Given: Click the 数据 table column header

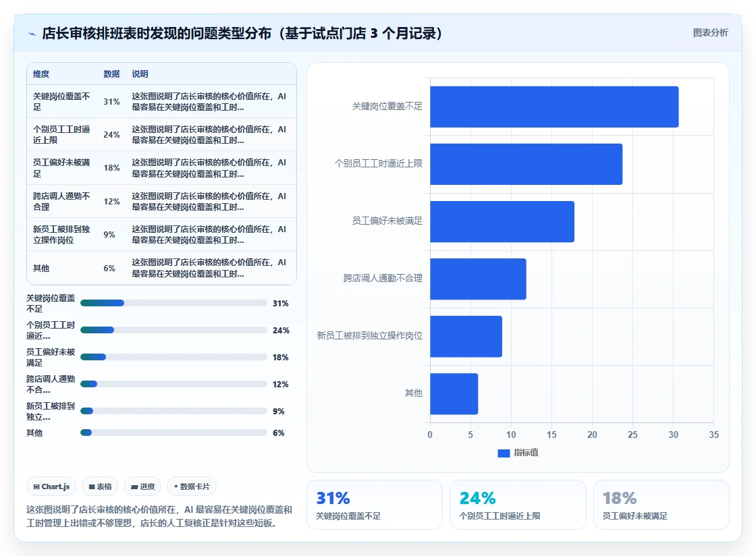Looking at the screenshot, I should pyautogui.click(x=111, y=74).
